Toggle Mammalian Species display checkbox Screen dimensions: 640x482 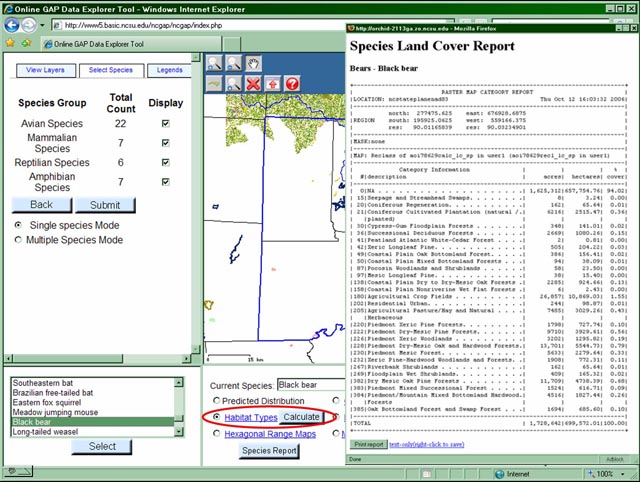165,143
